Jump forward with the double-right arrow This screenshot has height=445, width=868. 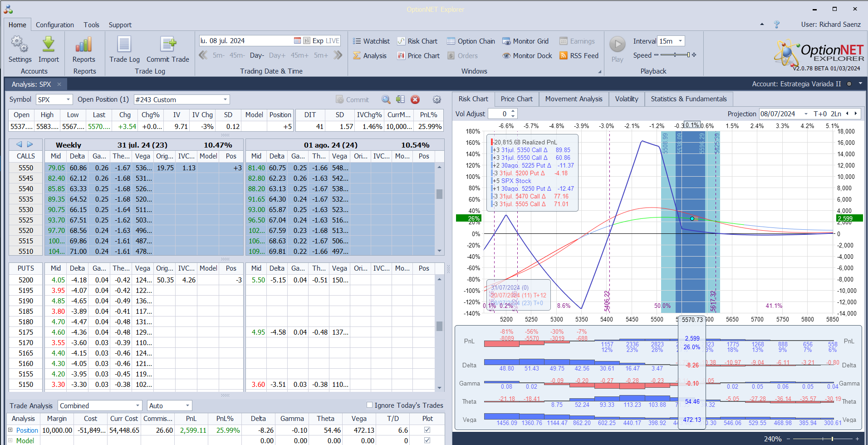point(338,55)
